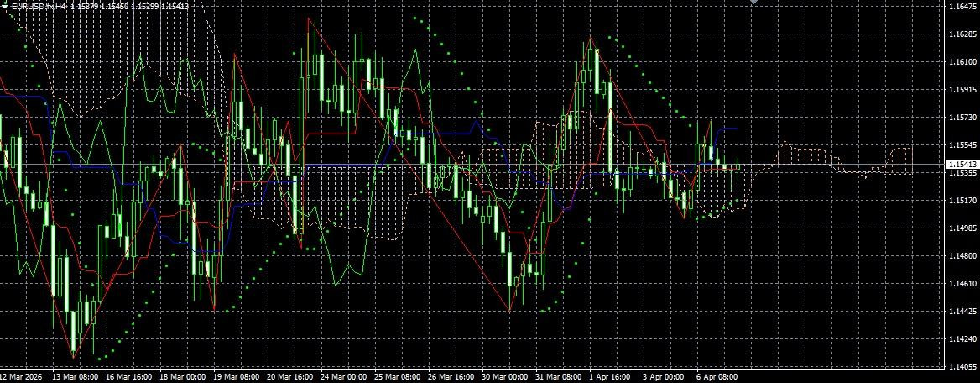Select the current price label 1.15413
The height and width of the screenshot is (383, 980).
click(x=962, y=164)
